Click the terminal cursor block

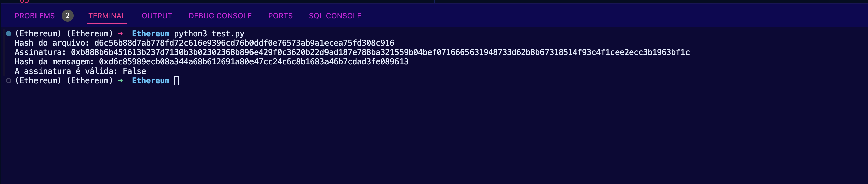pos(176,80)
